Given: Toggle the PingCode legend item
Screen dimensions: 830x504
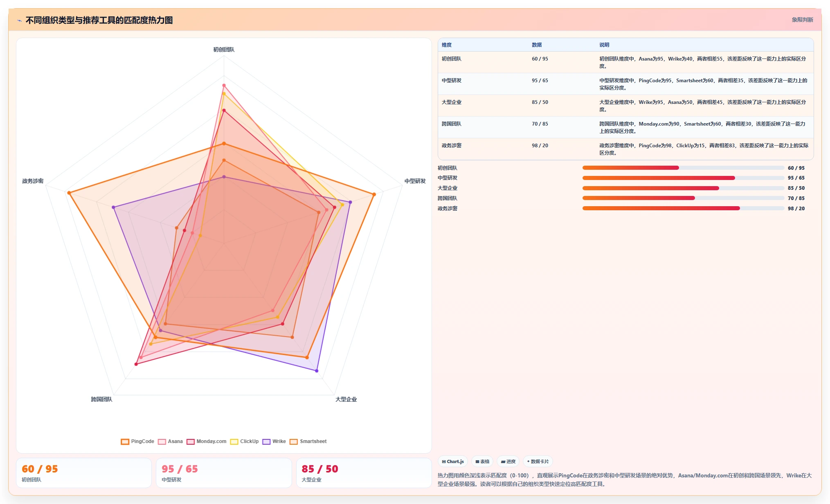Looking at the screenshot, I should (x=137, y=441).
